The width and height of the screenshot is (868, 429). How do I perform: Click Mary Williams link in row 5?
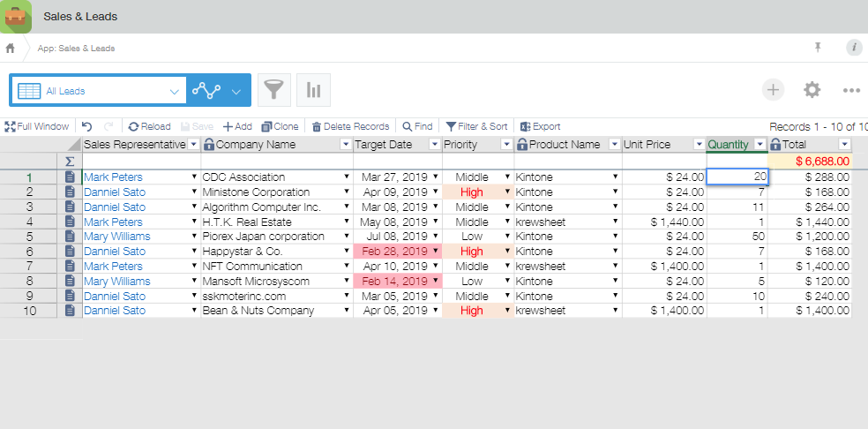pos(116,237)
